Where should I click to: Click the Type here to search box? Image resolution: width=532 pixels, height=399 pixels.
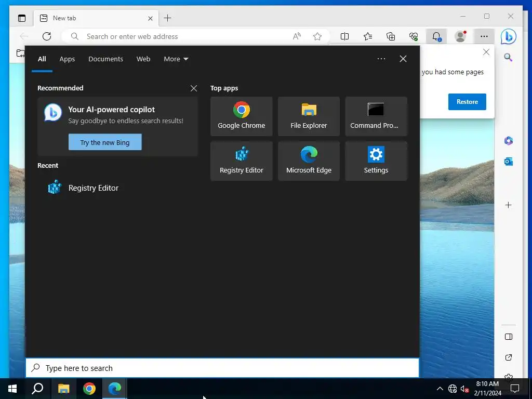click(x=222, y=368)
